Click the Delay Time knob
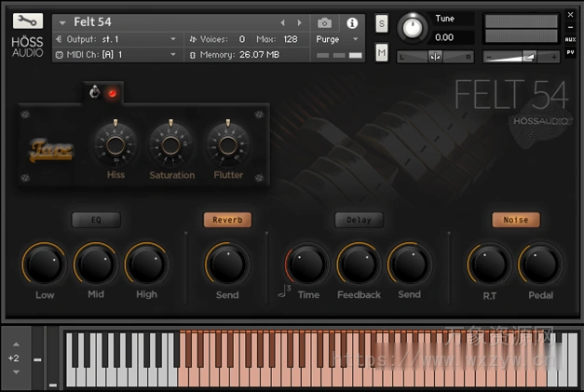Screen dimensions: 584x392 pos(307,264)
